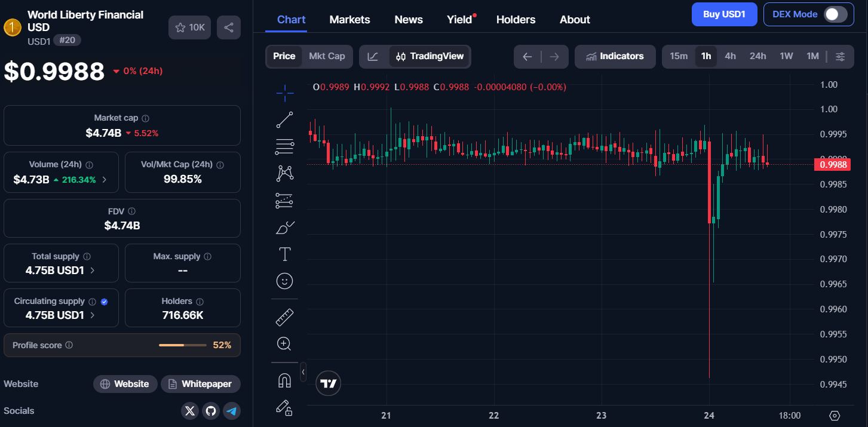Open the Chart tab

(292, 20)
